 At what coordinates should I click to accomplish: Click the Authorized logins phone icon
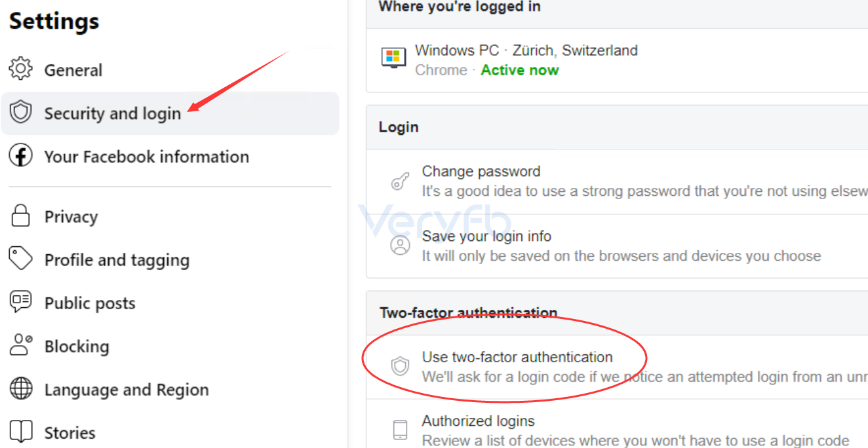[400, 430]
